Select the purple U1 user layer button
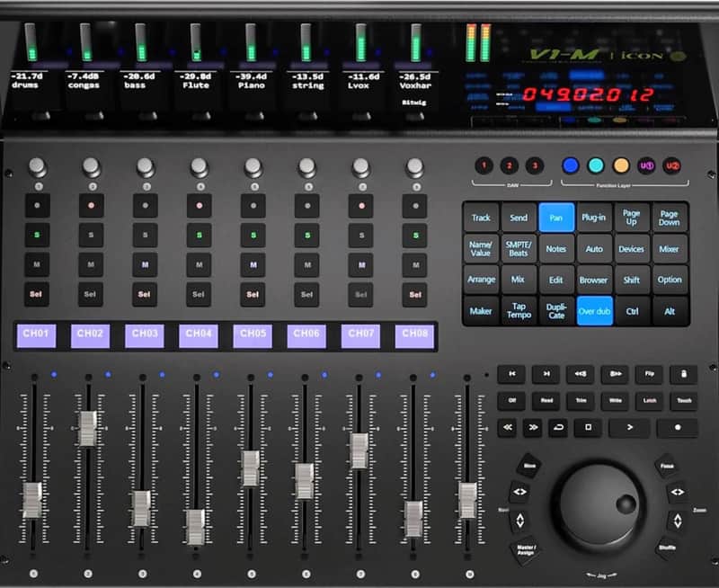This screenshot has height=588, width=719. 646,165
